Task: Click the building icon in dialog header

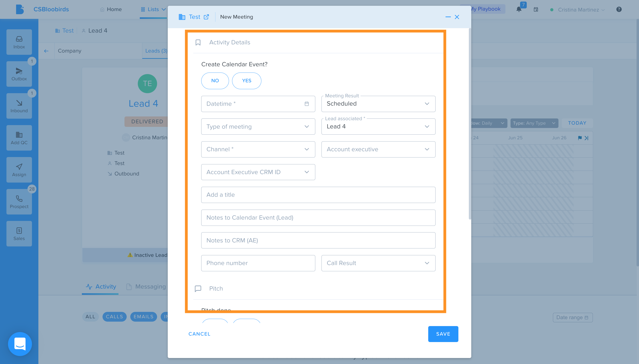Action: 182,17
